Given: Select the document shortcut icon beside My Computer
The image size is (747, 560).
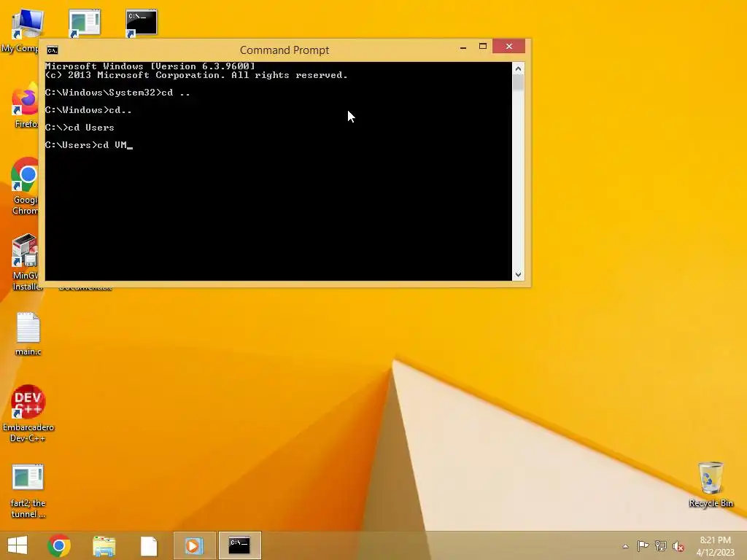Looking at the screenshot, I should coord(85,23).
